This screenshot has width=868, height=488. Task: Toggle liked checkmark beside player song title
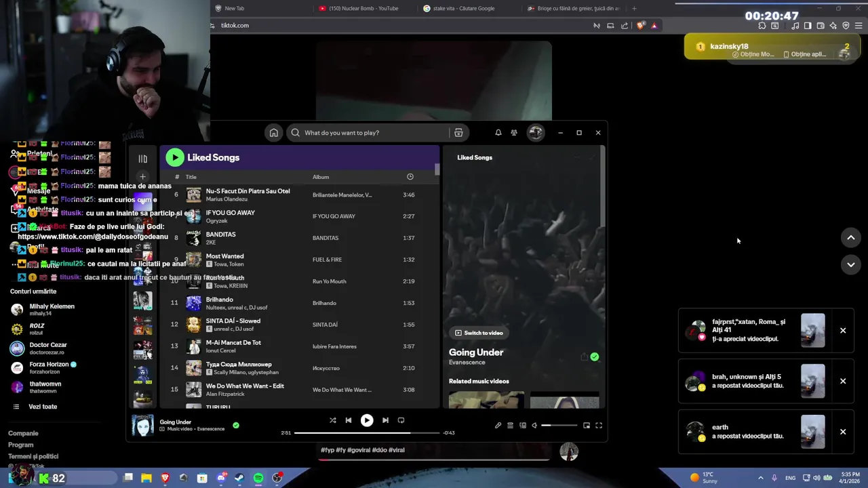point(236,425)
